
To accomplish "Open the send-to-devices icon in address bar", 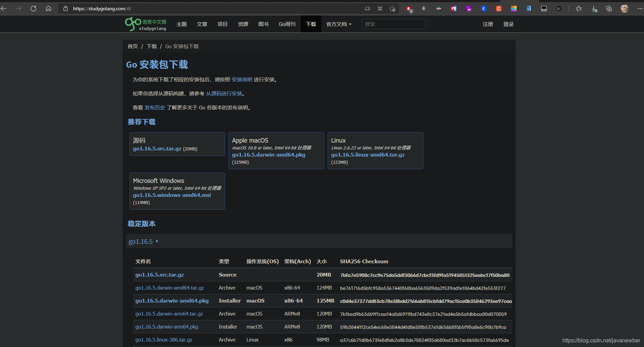I will pyautogui.click(x=368, y=9).
